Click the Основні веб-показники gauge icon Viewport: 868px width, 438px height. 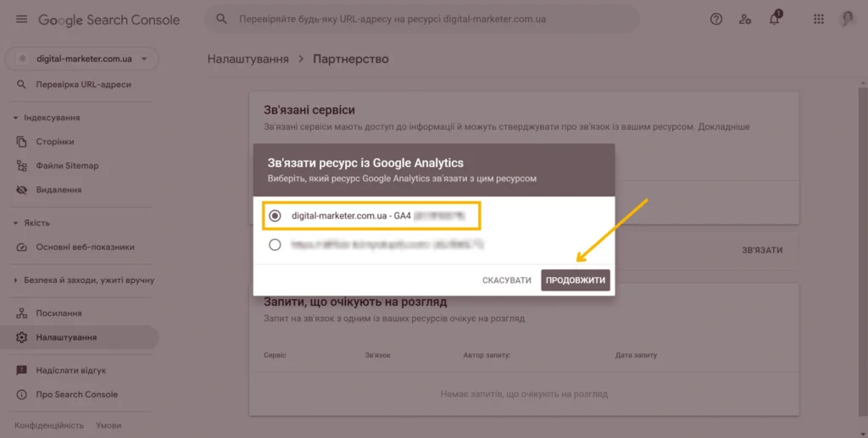(21, 247)
